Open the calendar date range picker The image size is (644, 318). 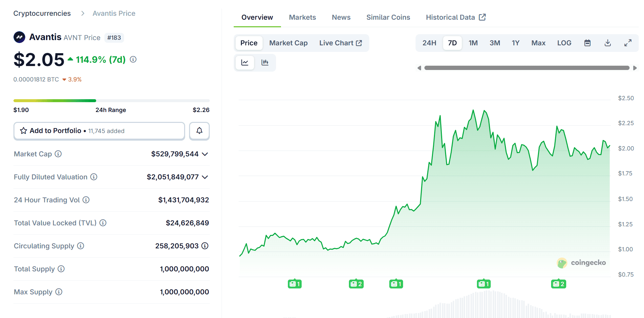pyautogui.click(x=587, y=43)
